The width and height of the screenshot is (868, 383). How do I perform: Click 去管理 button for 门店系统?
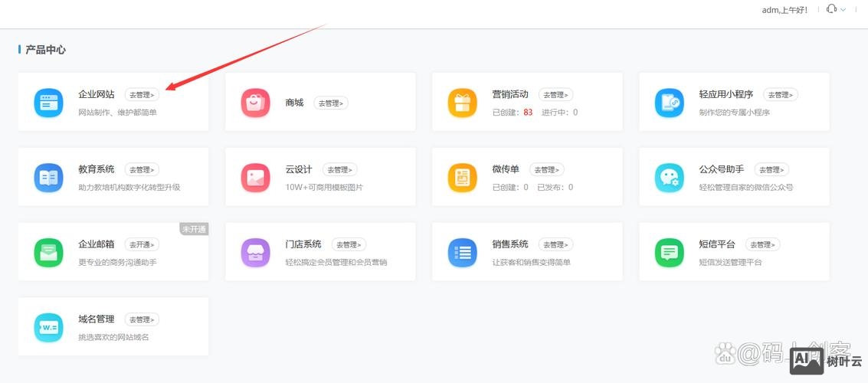pyautogui.click(x=349, y=244)
